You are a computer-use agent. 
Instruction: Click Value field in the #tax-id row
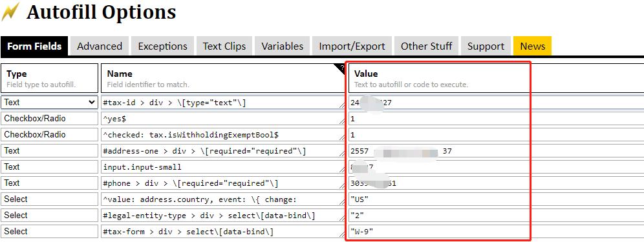coord(496,103)
